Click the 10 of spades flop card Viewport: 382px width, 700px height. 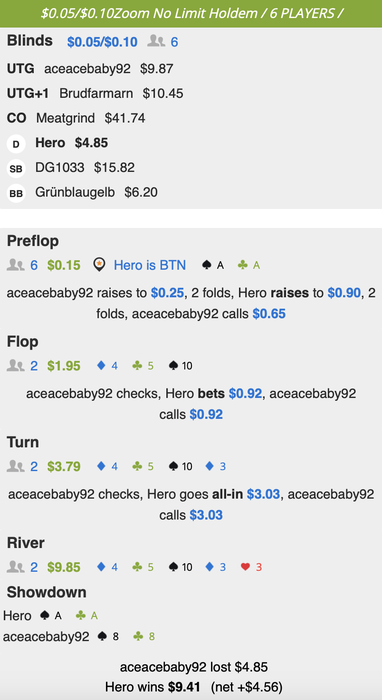[181, 366]
